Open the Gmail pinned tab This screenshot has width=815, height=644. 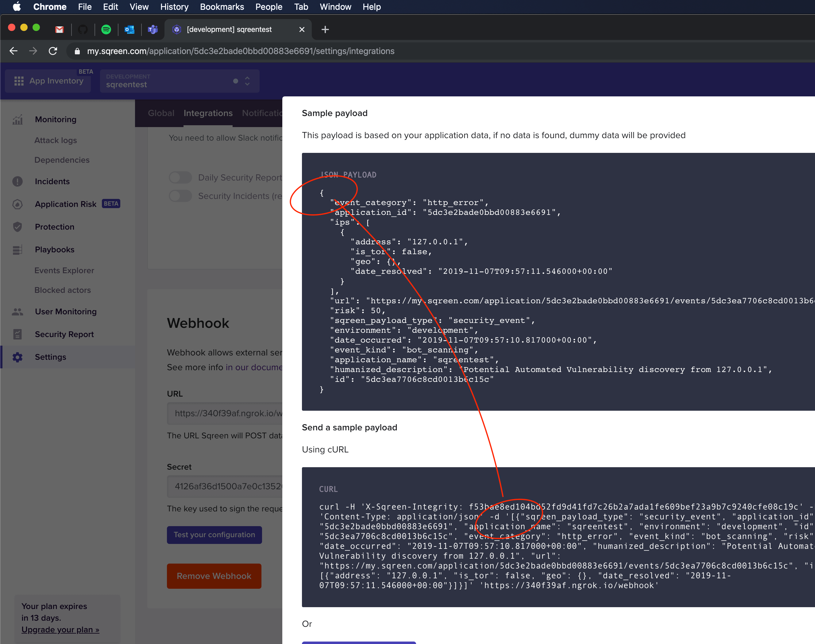click(59, 29)
